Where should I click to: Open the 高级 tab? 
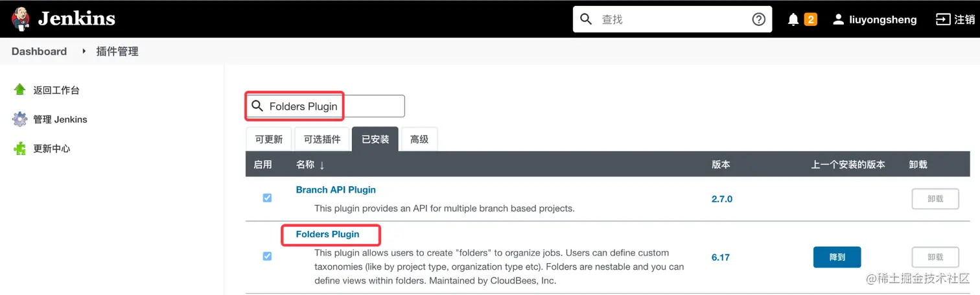tap(419, 139)
